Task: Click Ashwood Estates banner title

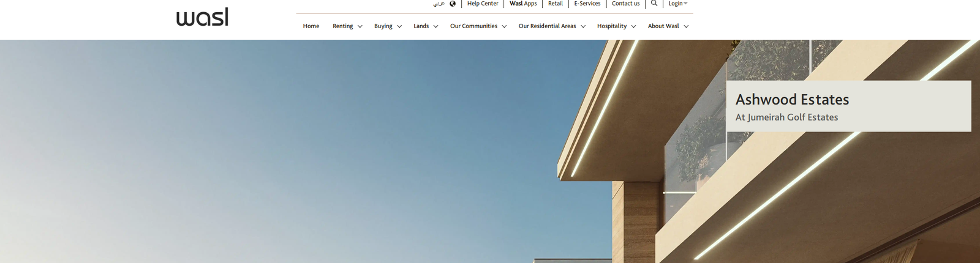Action: pyautogui.click(x=792, y=100)
